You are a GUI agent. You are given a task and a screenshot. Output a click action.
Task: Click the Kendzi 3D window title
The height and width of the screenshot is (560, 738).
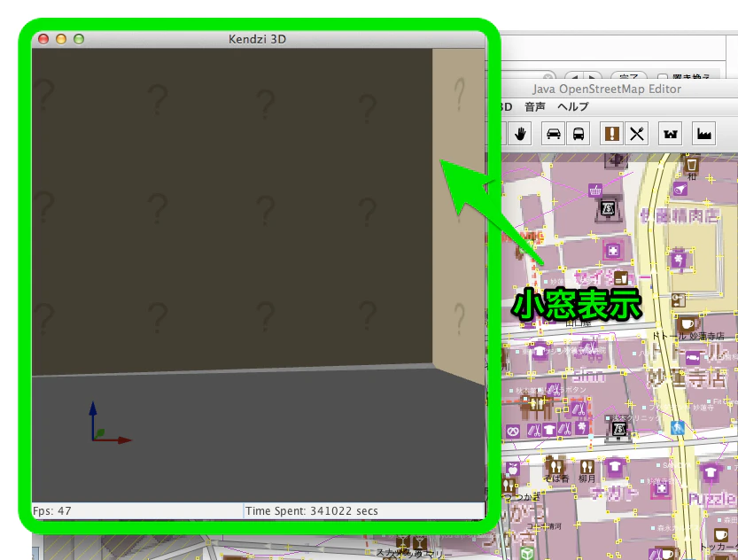point(258,39)
